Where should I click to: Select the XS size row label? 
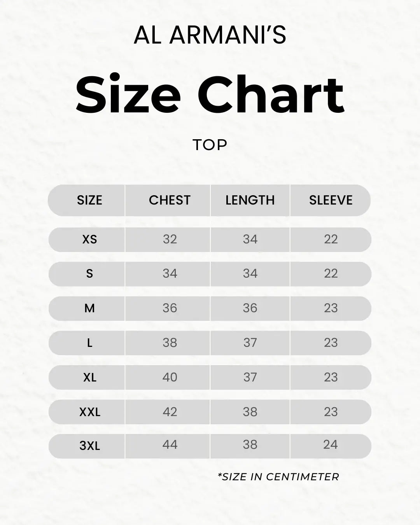tap(89, 239)
